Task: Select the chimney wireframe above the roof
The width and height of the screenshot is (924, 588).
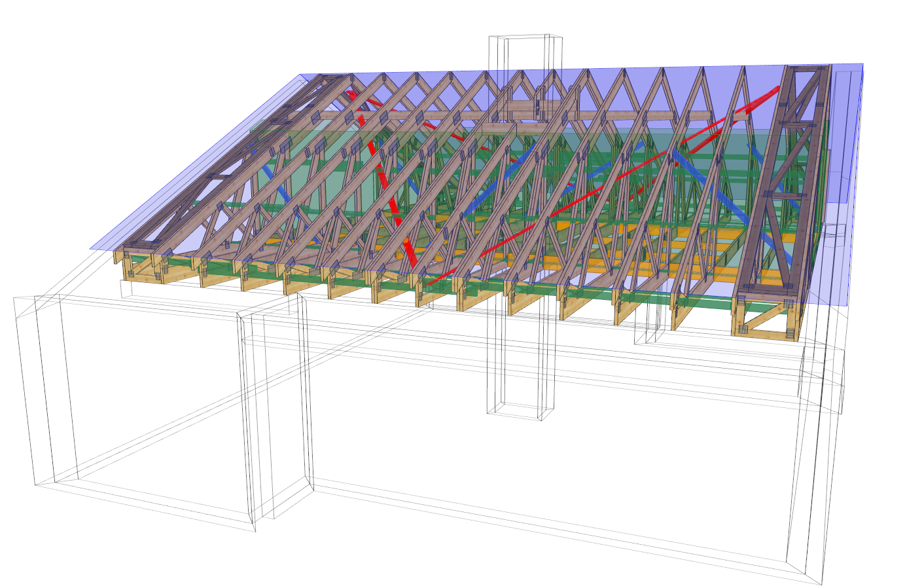Action: 525,52
